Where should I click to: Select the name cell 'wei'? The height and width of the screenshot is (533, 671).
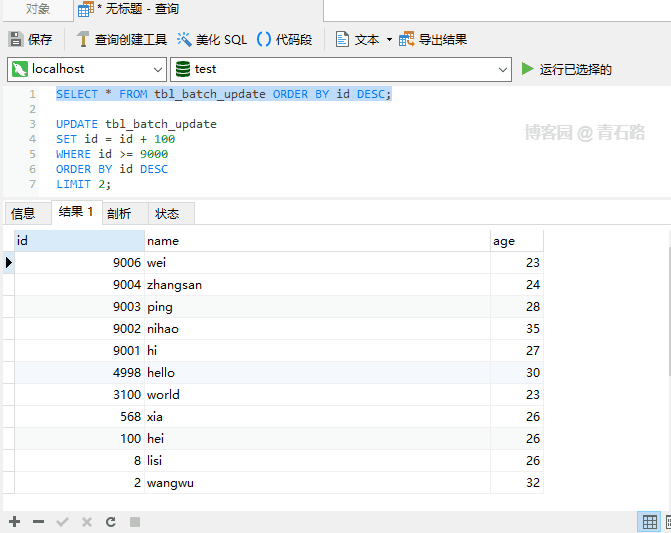[318, 263]
